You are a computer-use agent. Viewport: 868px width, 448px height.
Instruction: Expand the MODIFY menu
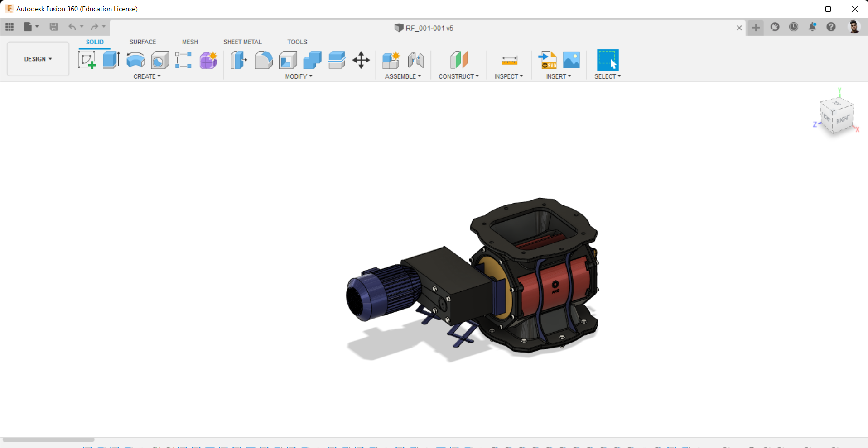[x=299, y=76]
